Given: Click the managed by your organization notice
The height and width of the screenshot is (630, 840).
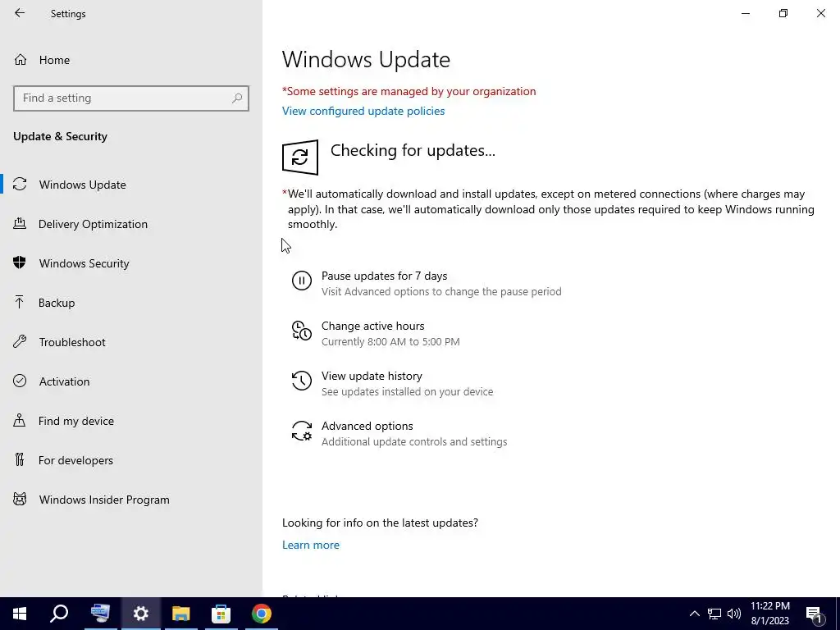Looking at the screenshot, I should 409,92.
